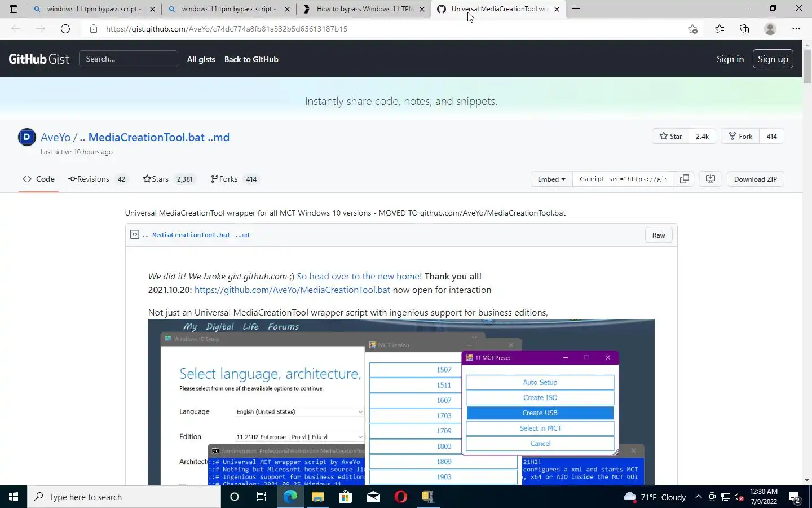Follow the Back to GitHub link
The width and height of the screenshot is (812, 508).
point(251,59)
